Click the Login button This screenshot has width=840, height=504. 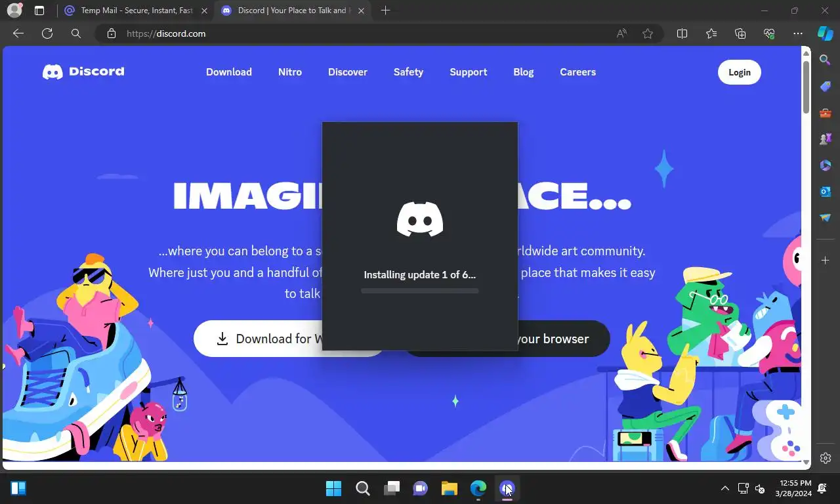click(740, 72)
